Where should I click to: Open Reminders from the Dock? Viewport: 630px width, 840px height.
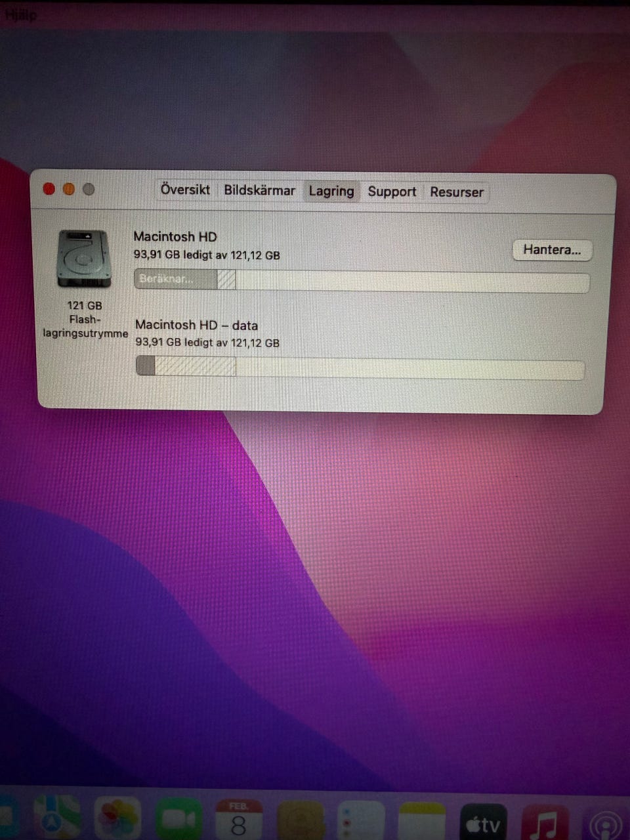pos(361,821)
